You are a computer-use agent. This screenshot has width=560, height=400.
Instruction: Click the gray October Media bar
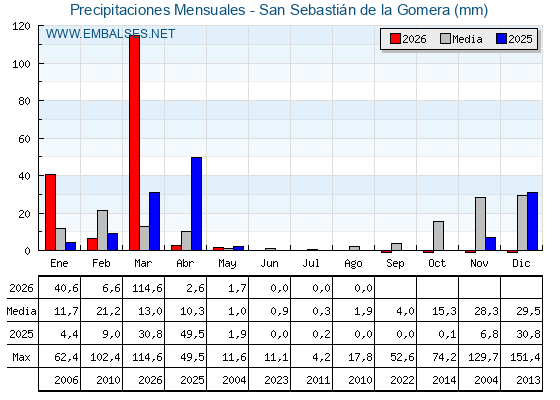439,236
